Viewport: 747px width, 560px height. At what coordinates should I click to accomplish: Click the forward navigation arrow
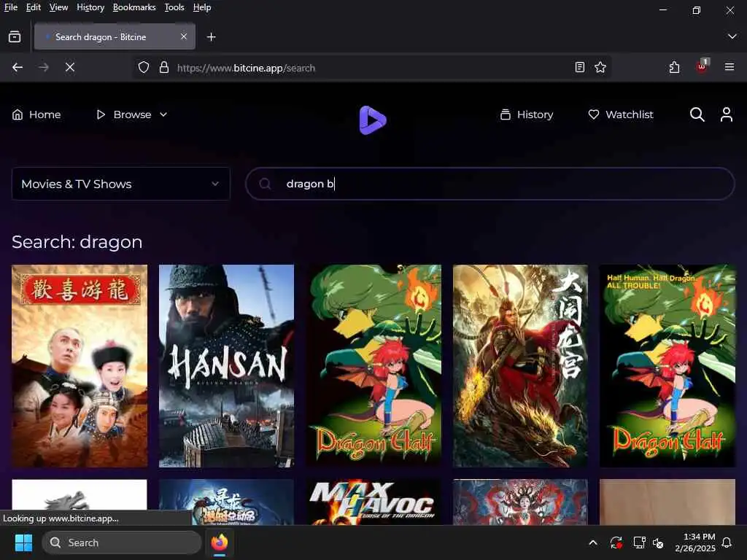click(x=44, y=68)
